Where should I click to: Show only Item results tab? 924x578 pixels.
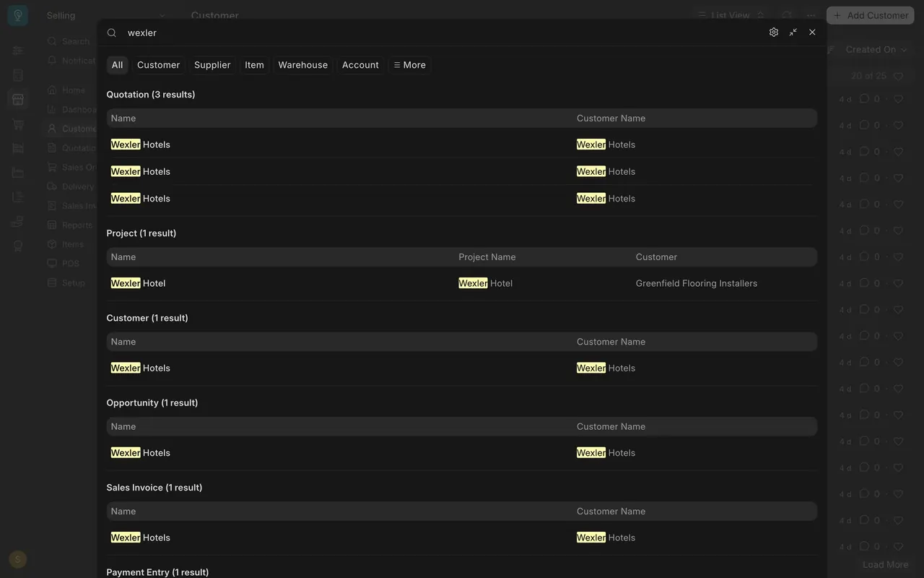[255, 65]
